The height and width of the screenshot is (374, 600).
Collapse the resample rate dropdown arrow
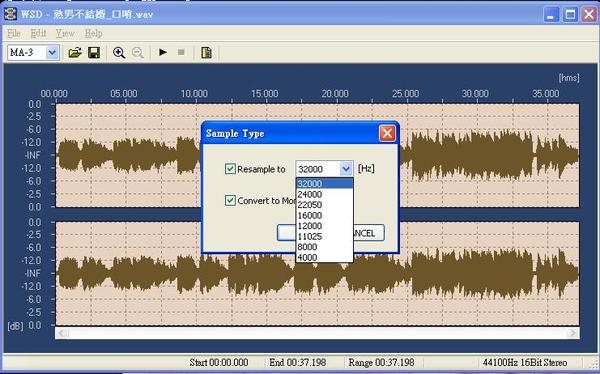346,168
